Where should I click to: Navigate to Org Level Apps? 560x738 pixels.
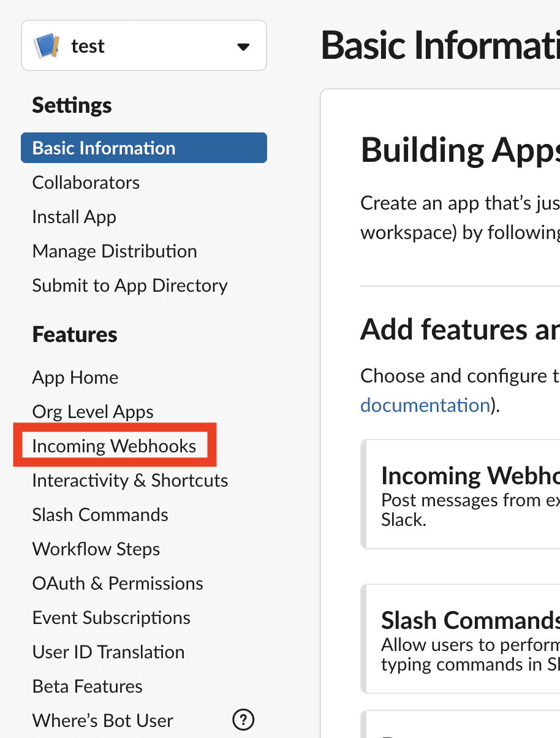click(93, 412)
